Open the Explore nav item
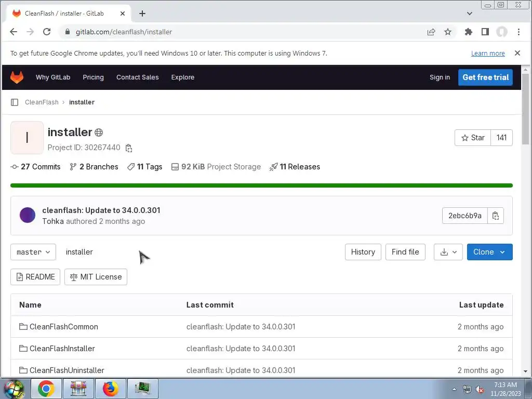This screenshot has height=399, width=532. (x=183, y=77)
